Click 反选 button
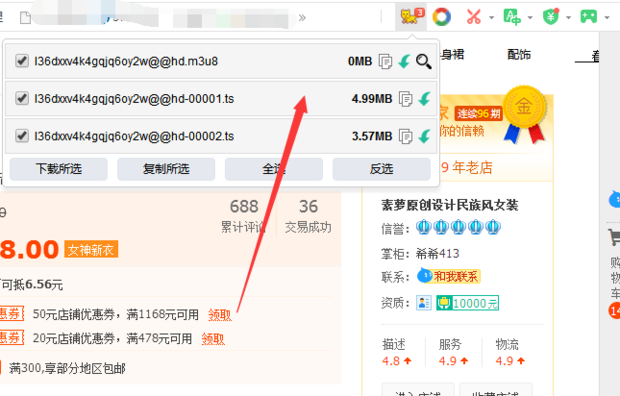Image resolution: width=620 pixels, height=396 pixels. pos(382,169)
